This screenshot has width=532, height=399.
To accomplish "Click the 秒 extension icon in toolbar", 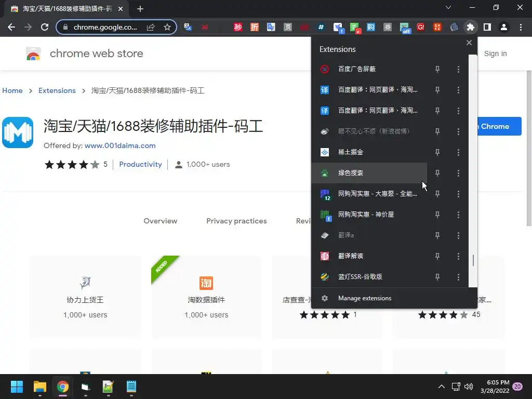I will [238, 27].
